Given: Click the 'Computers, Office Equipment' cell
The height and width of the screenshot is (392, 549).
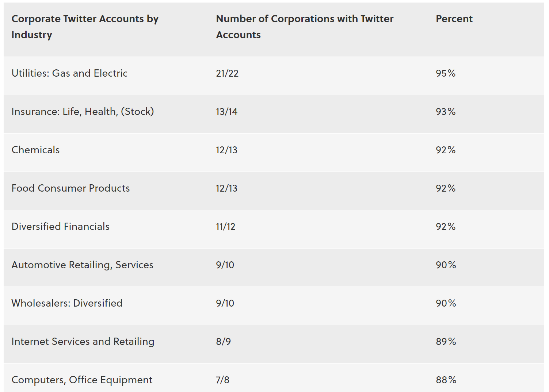Looking at the screenshot, I should (82, 380).
